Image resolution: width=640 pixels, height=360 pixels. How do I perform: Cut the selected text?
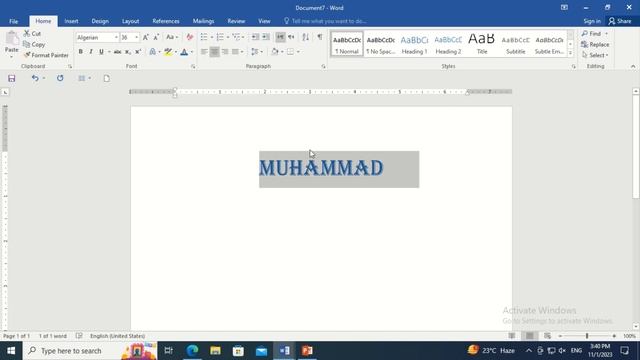click(x=32, y=33)
